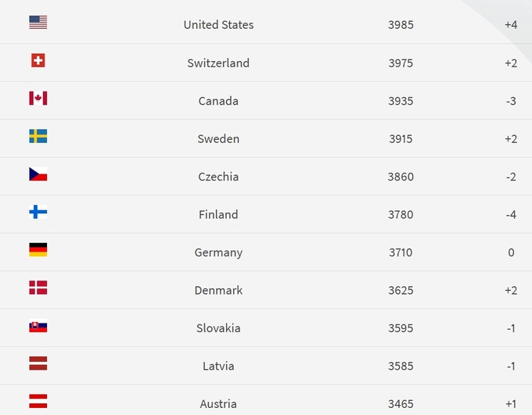The image size is (532, 415).
Task: Open the Switzerland team link
Action: (218, 63)
